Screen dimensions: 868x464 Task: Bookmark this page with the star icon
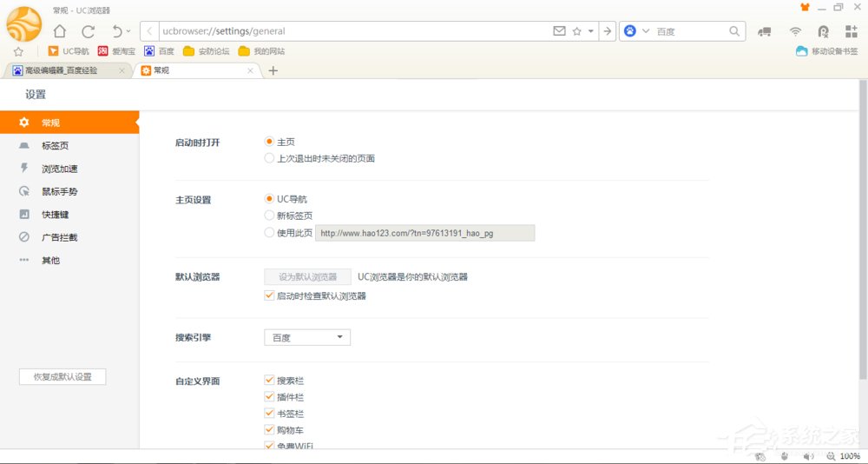pos(576,31)
